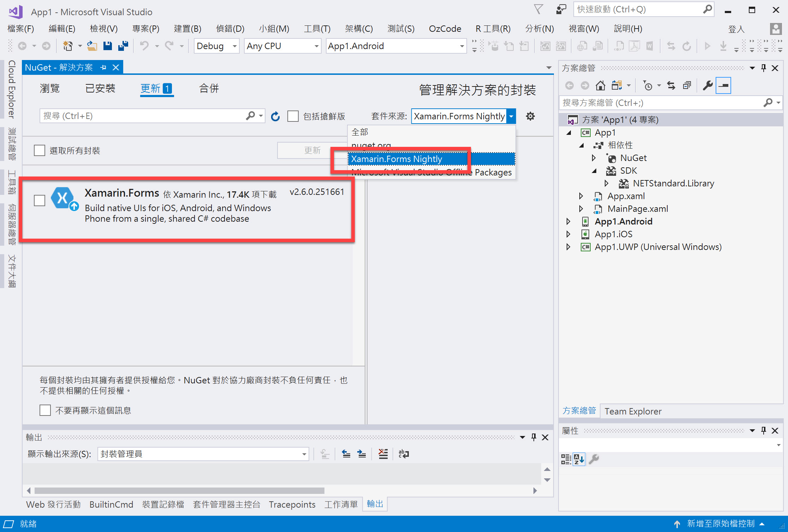Viewport: 788px width, 532px height.
Task: Open the 套件管理器主控台 bottom tab
Action: pyautogui.click(x=226, y=504)
